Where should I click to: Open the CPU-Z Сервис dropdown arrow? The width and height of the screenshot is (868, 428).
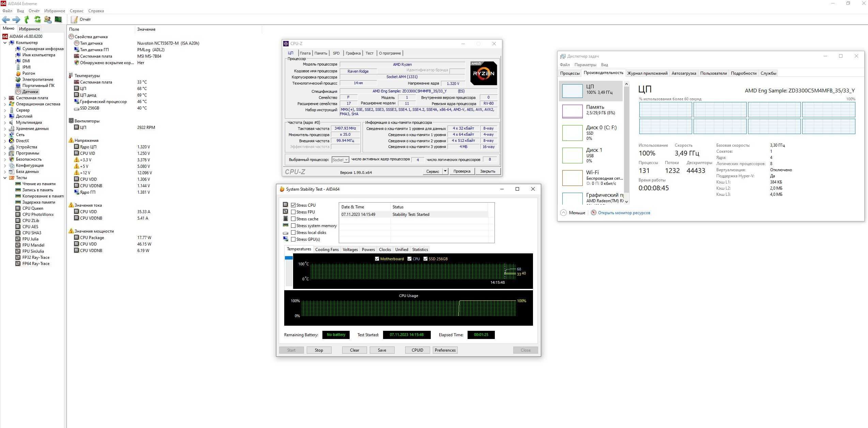[445, 171]
